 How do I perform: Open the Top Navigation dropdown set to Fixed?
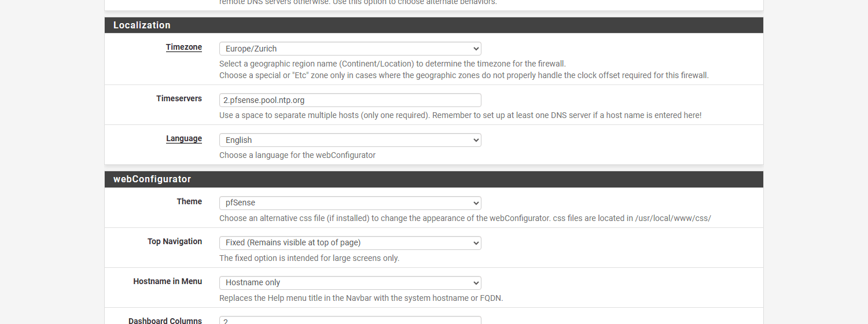click(x=350, y=243)
